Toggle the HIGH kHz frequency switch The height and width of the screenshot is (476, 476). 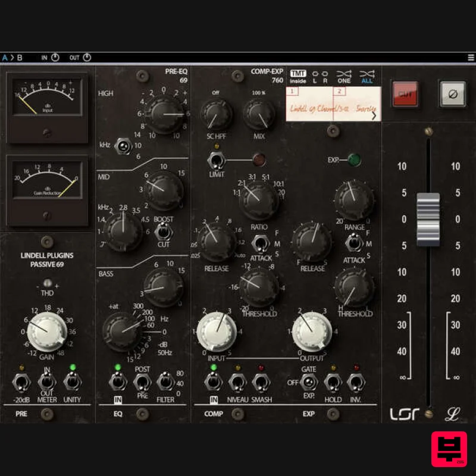(123, 146)
